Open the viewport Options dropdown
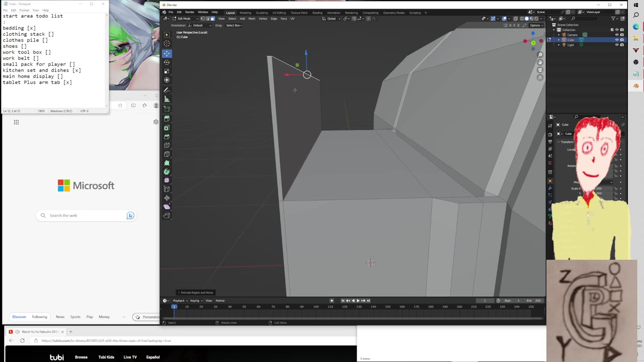The image size is (644, 362). (x=536, y=25)
